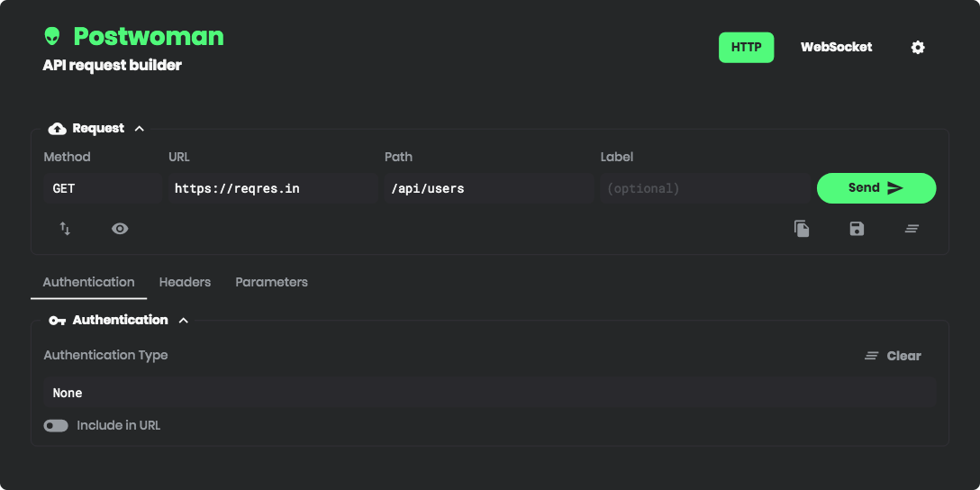Viewport: 980px width, 490px height.
Task: Click the key icon beside Authentication
Action: pos(57,321)
